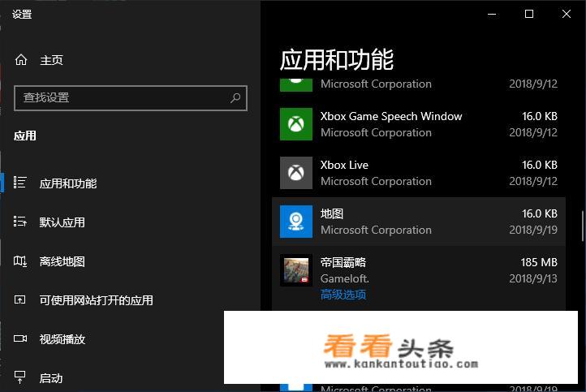
Task: Open 默认应用 settings page
Action: [62, 222]
